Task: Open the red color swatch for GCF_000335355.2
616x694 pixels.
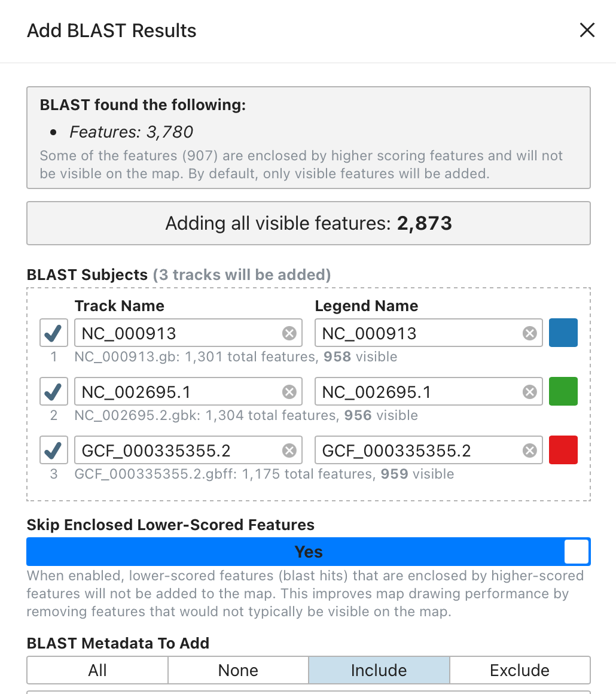Action: coord(563,450)
